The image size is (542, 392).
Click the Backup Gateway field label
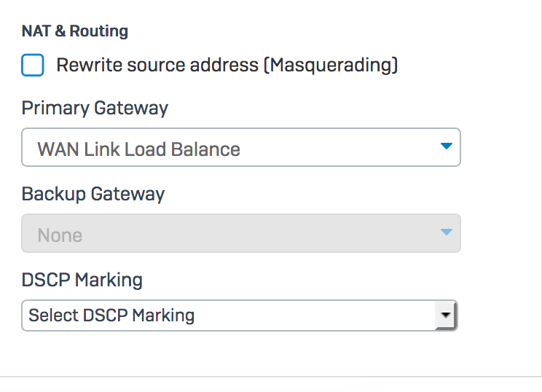(x=93, y=195)
